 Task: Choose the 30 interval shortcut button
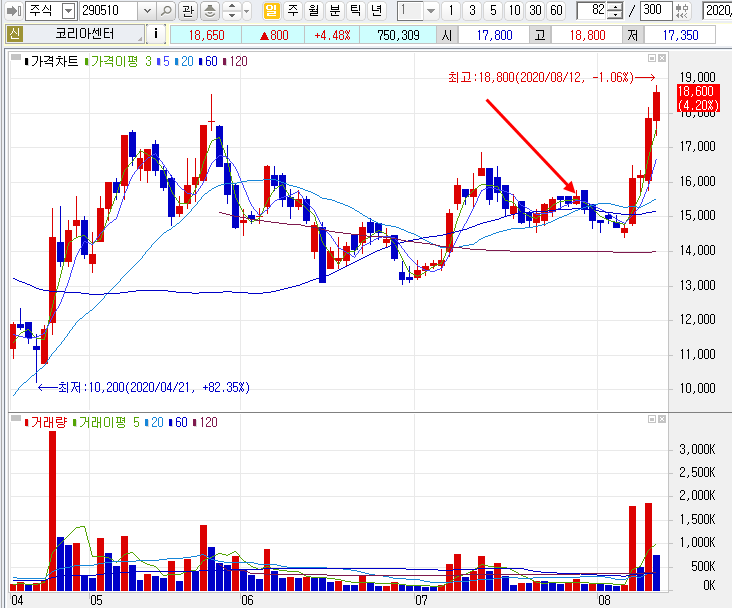(535, 10)
